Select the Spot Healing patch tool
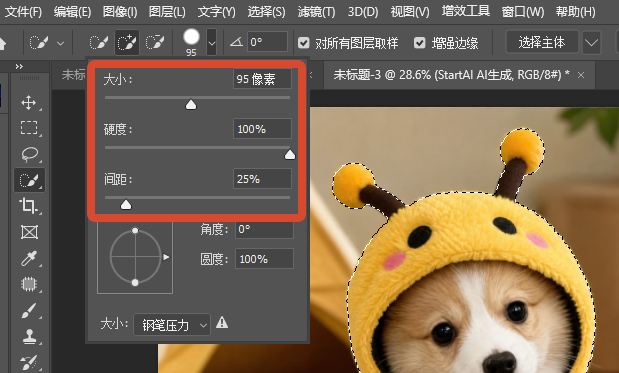Image resolution: width=619 pixels, height=373 pixels. pos(29,284)
